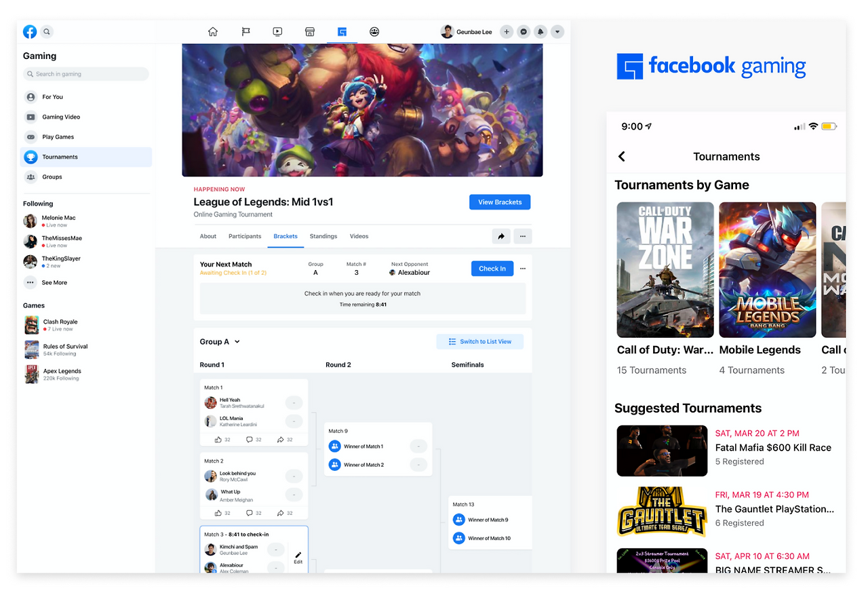Open Winner of Match 1 slot in Match 9
This screenshot has height=595, width=868.
tap(356, 446)
